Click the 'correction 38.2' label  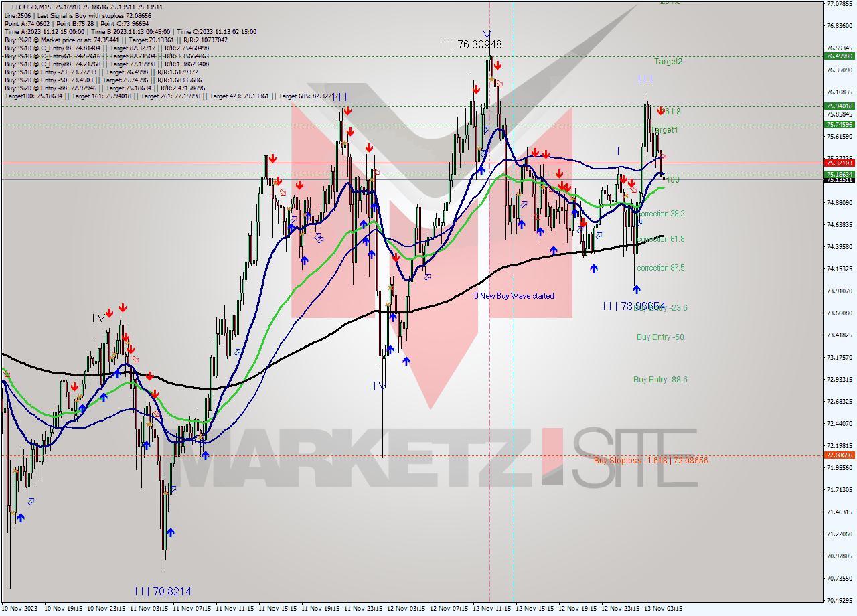(x=660, y=214)
